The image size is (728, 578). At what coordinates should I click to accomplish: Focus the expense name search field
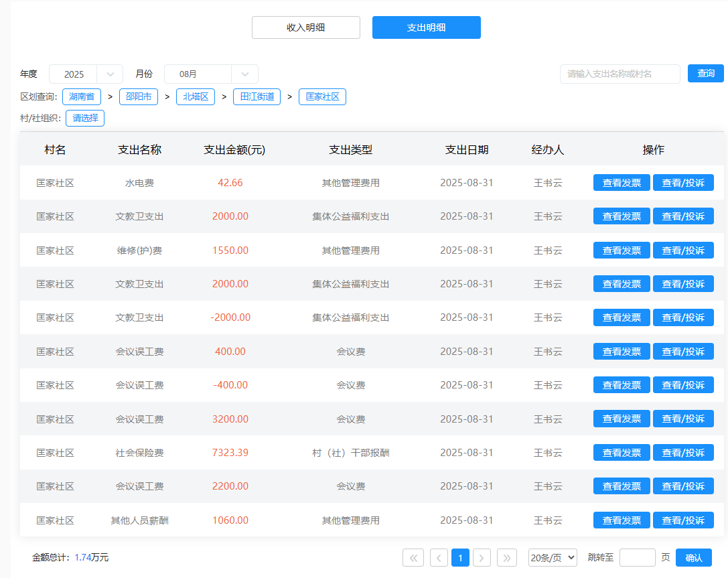620,74
